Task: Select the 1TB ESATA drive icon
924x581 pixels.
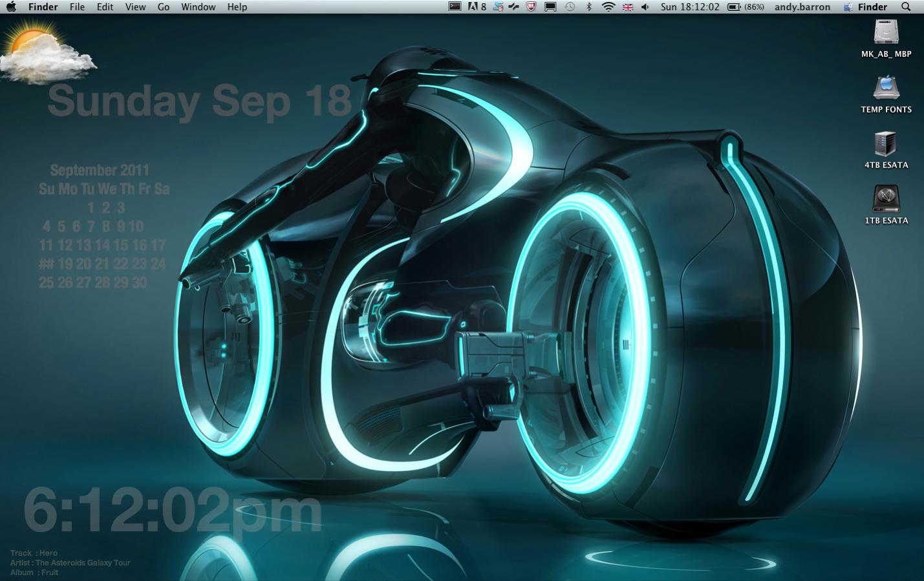Action: click(x=886, y=198)
